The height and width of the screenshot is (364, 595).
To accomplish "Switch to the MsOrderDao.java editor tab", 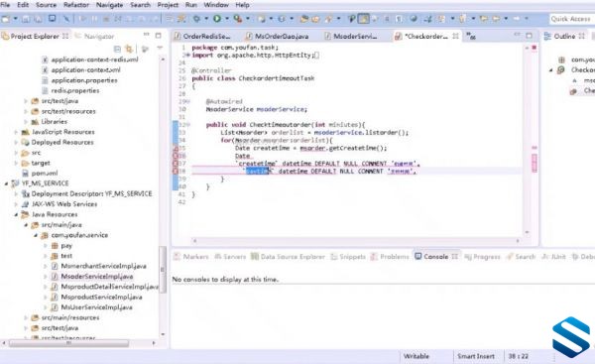I will pyautogui.click(x=278, y=36).
